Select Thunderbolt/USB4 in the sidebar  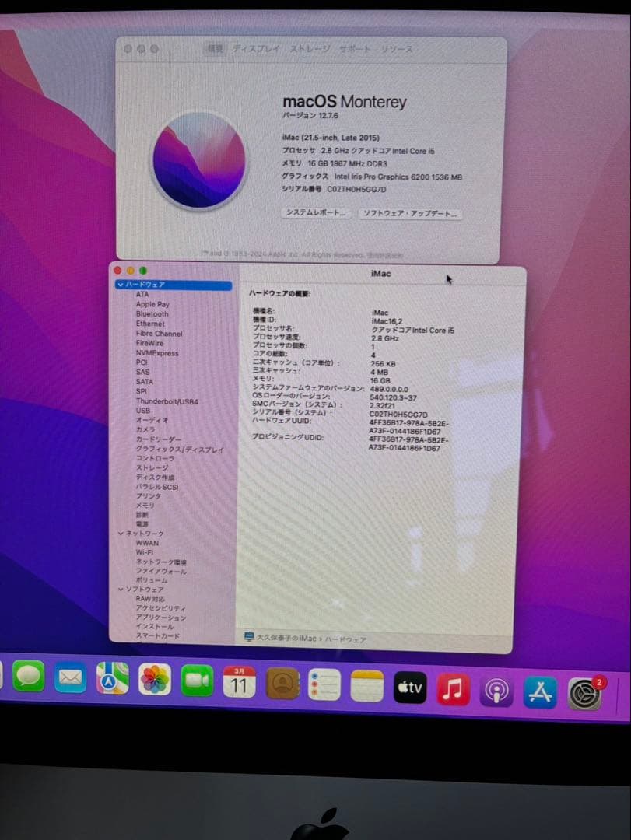(167, 401)
